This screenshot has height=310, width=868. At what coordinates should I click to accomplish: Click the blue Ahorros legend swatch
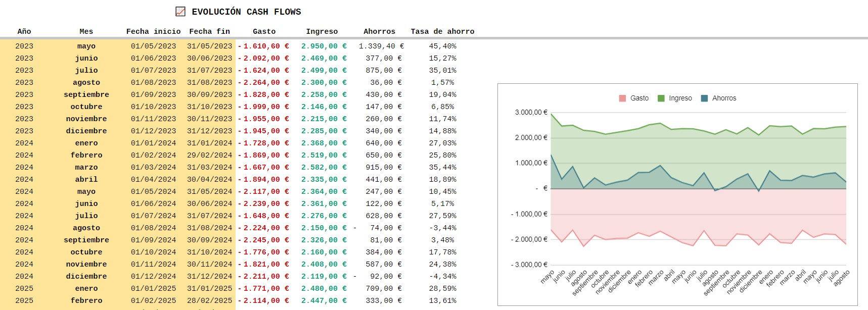point(704,98)
